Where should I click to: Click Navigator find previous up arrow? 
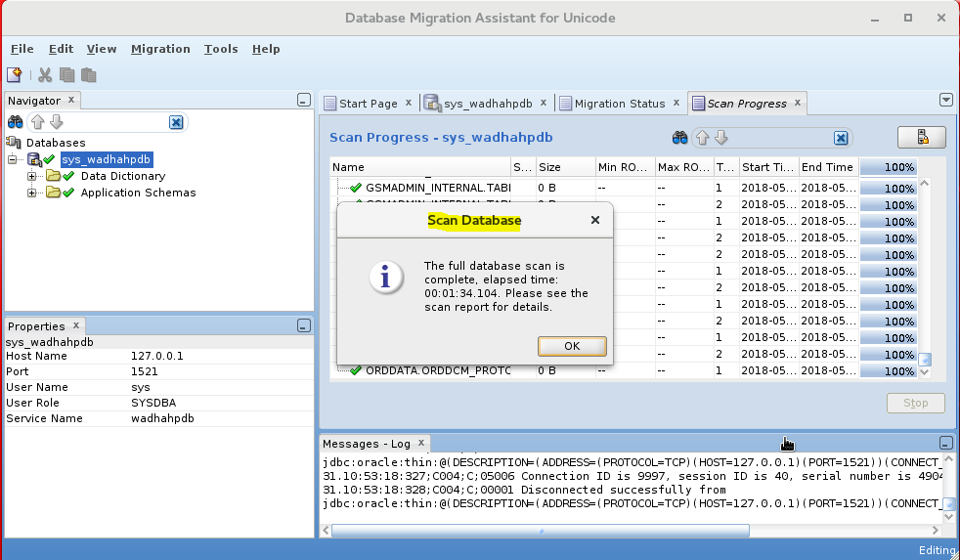[x=38, y=122]
